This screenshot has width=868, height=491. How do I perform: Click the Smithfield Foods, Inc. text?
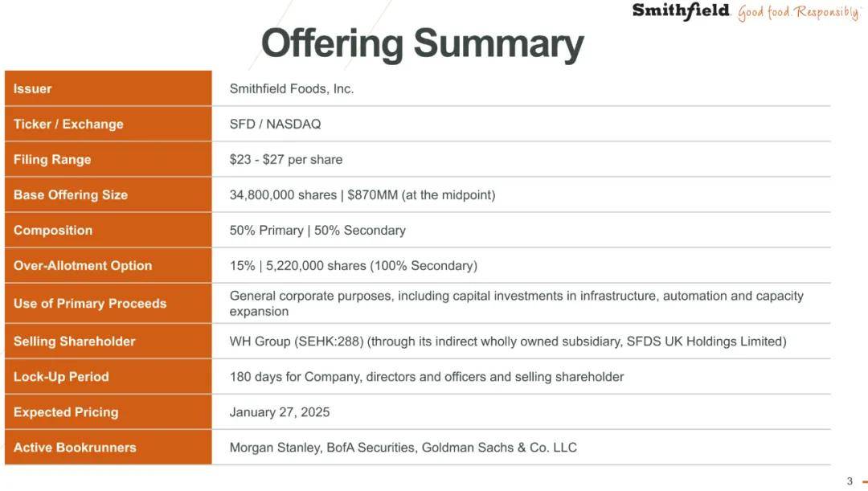pos(292,88)
